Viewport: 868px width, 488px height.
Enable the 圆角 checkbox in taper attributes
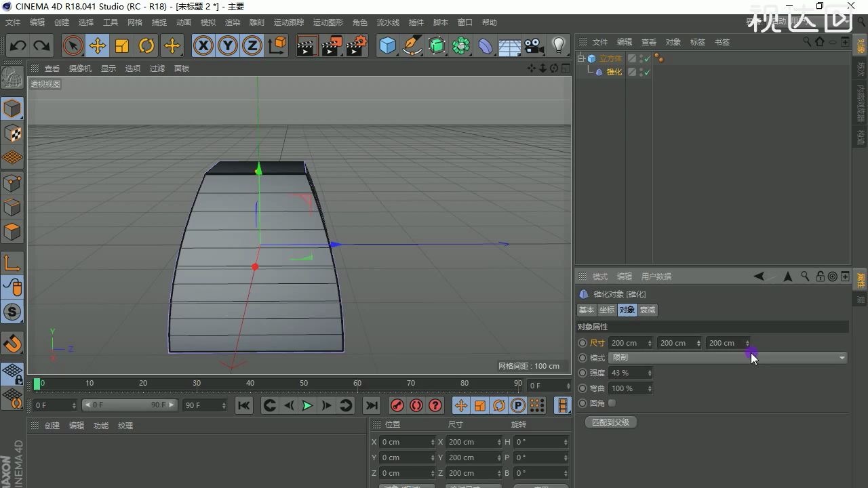612,403
